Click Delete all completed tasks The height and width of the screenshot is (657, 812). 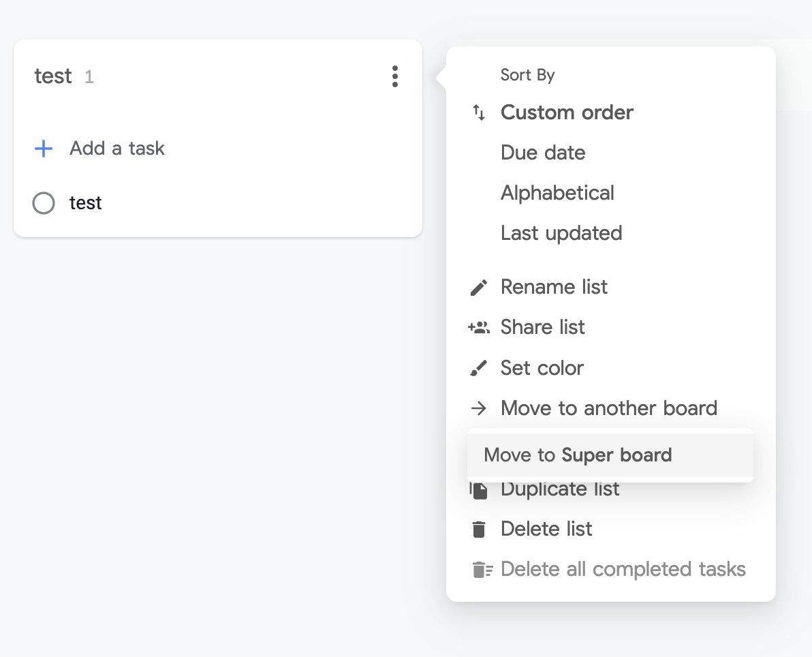[x=623, y=569]
